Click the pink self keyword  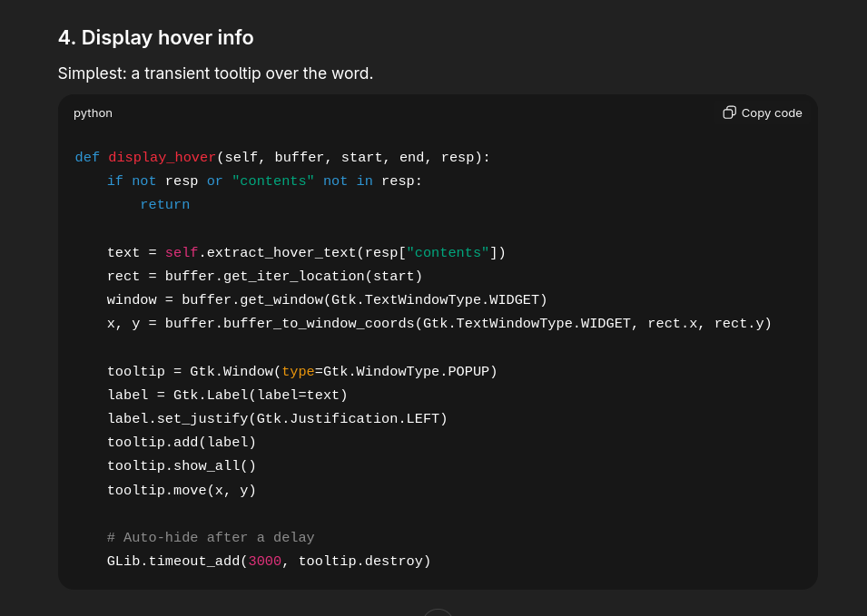pos(181,253)
